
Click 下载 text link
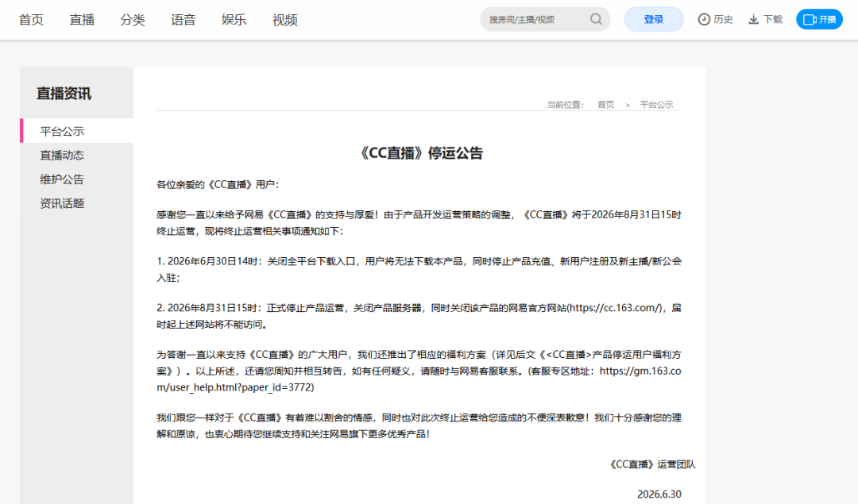(773, 20)
